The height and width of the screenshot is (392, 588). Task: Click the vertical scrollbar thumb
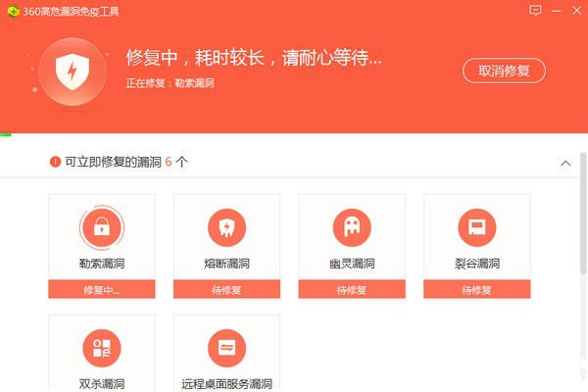coord(583,213)
